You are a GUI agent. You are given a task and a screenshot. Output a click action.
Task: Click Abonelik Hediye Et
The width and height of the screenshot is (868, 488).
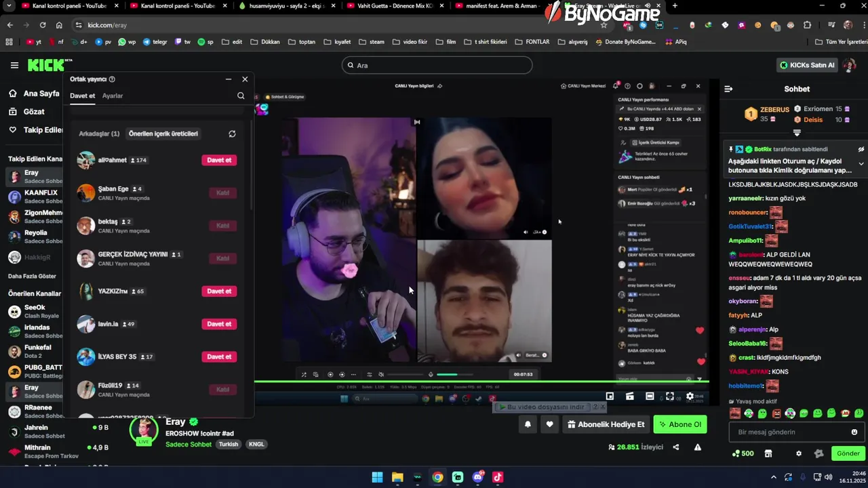coord(606,424)
